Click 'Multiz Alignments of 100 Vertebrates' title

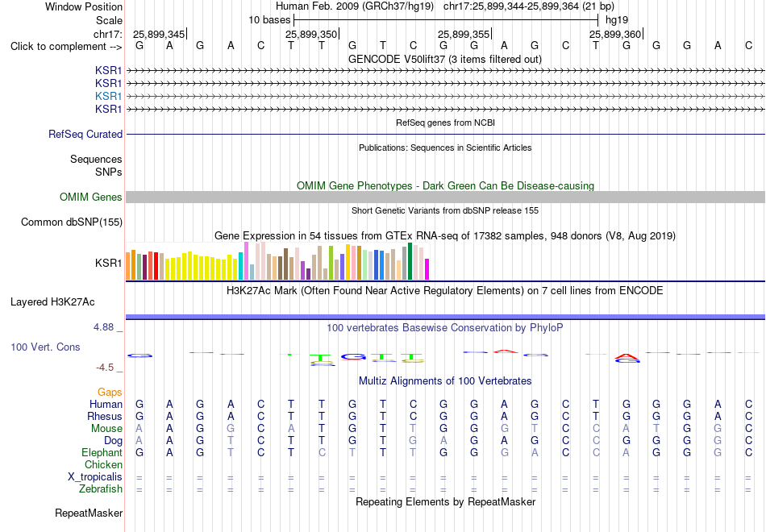(x=445, y=380)
